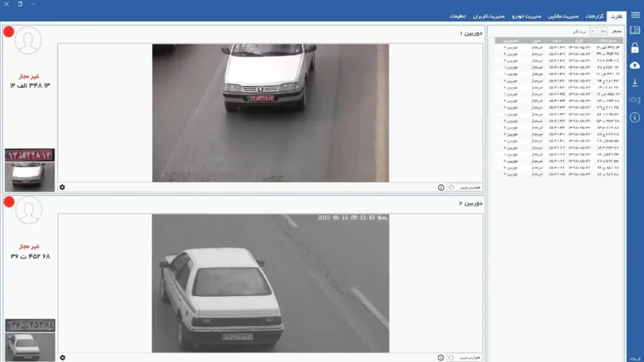Open the log viewer icon
The height and width of the screenshot is (362, 644).
coord(635,100)
